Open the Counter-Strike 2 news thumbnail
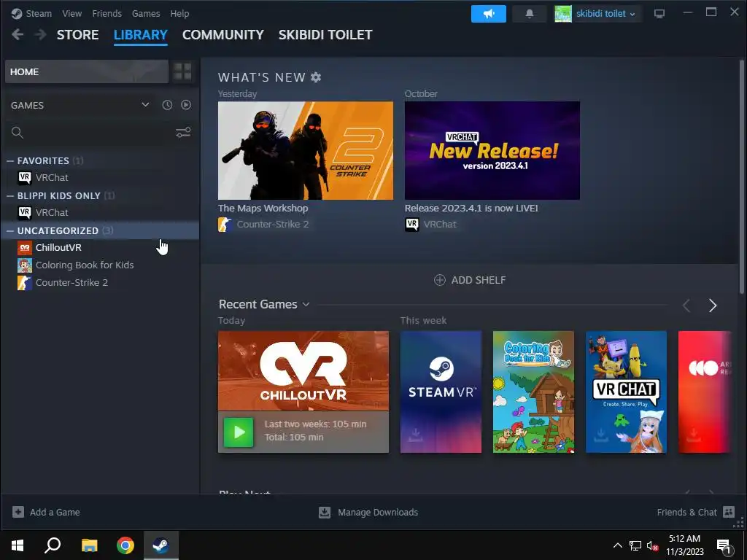The image size is (747, 560). (306, 150)
